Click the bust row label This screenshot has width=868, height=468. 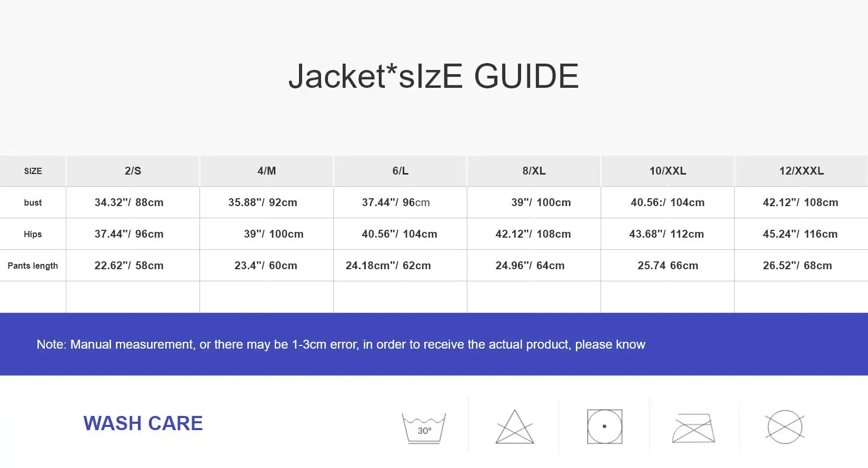tap(33, 202)
